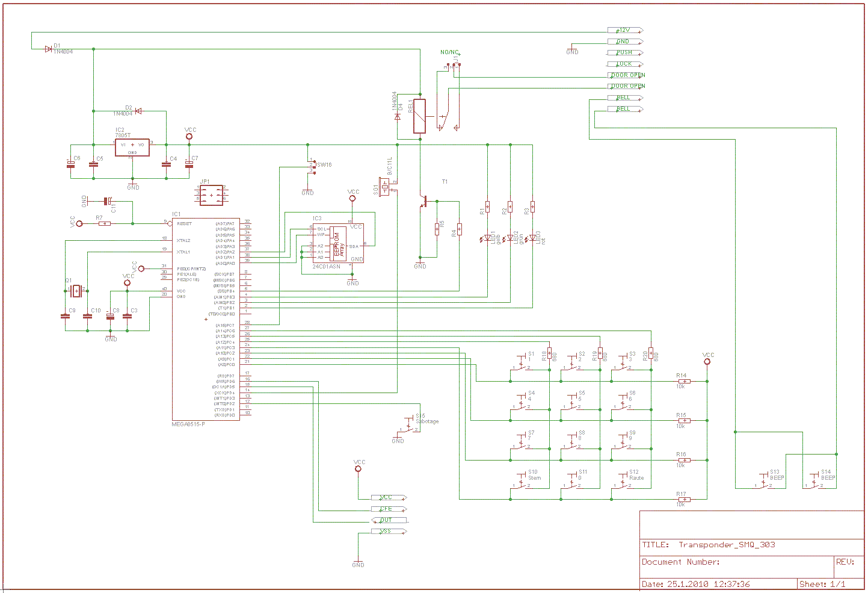Select resistor R5 near the transistor
868x593 pixels.
(437, 229)
